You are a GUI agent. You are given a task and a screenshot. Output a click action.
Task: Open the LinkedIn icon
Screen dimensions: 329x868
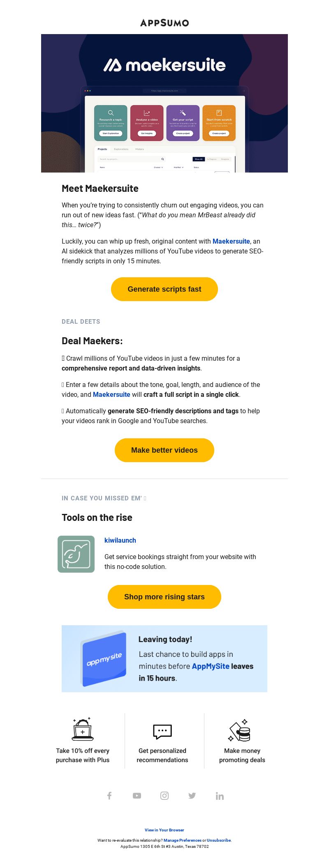[x=220, y=796]
